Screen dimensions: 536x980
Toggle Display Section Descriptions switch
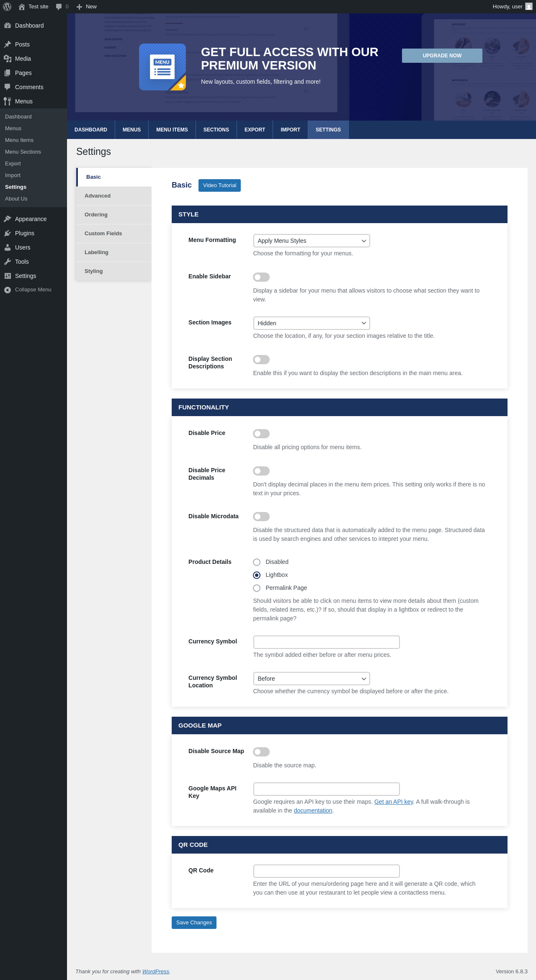(261, 360)
